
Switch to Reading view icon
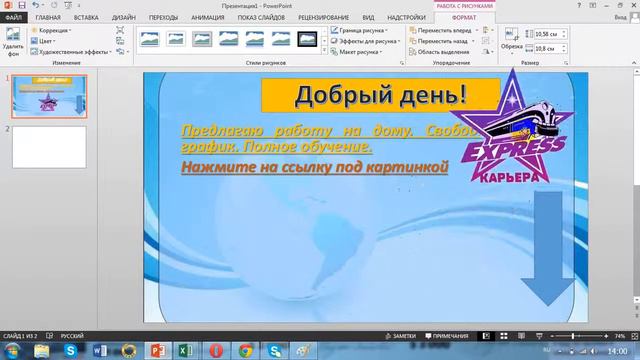coord(521,336)
